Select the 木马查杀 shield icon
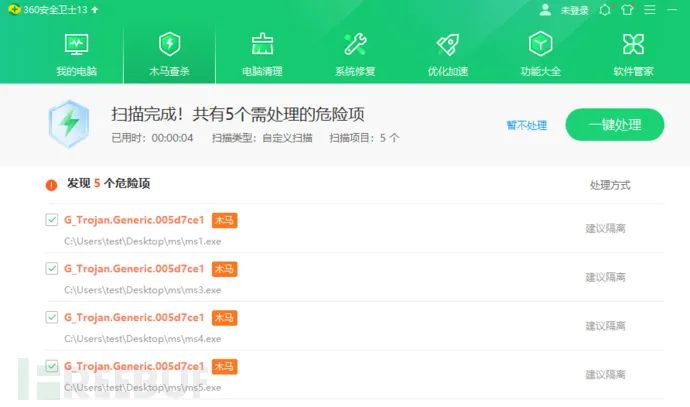Image resolution: width=690 pixels, height=407 pixels. point(169,44)
